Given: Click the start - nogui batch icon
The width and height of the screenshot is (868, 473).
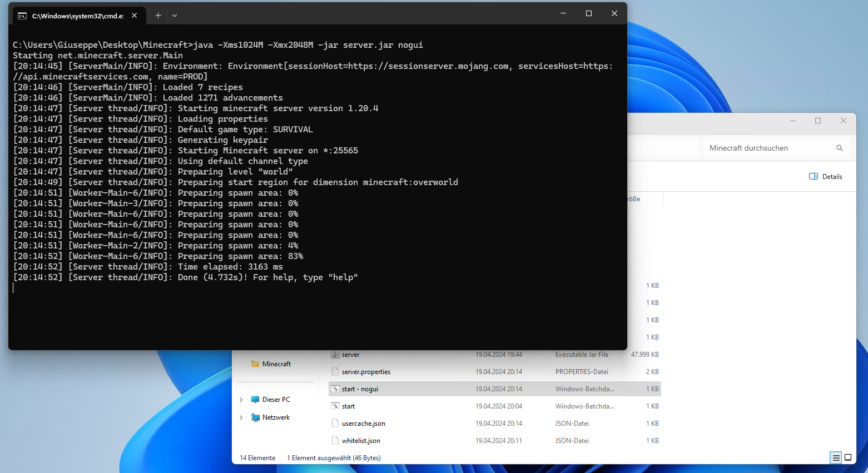Looking at the screenshot, I should (x=335, y=389).
